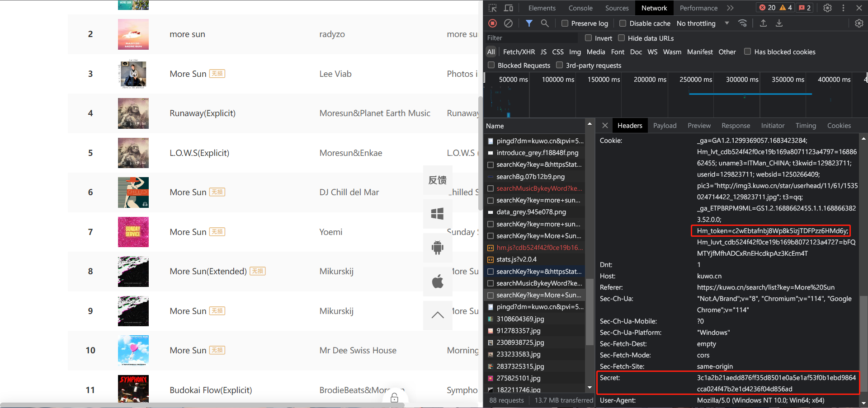Toggle the Invert filter checkbox

(x=588, y=38)
